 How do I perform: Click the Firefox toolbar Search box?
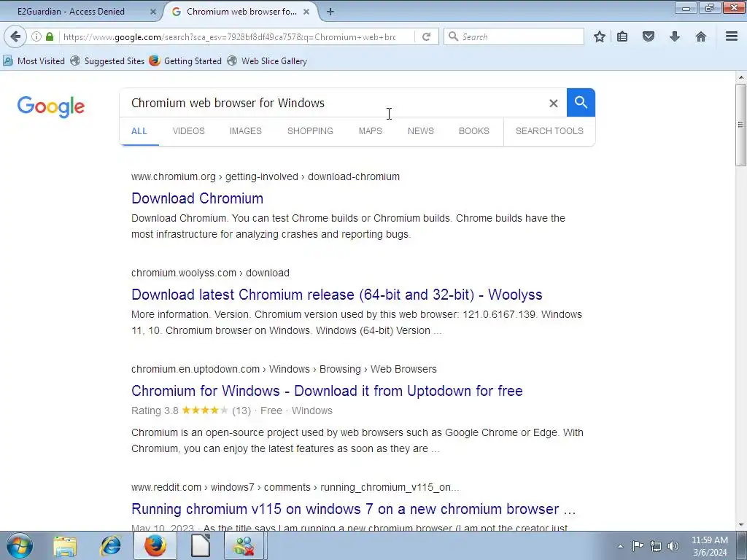(x=514, y=36)
